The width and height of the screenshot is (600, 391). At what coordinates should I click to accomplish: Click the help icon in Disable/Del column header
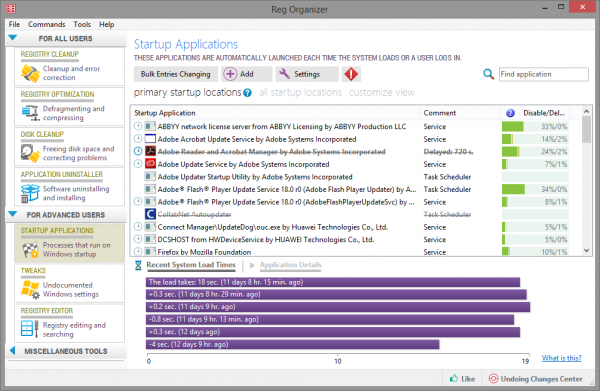[510, 113]
